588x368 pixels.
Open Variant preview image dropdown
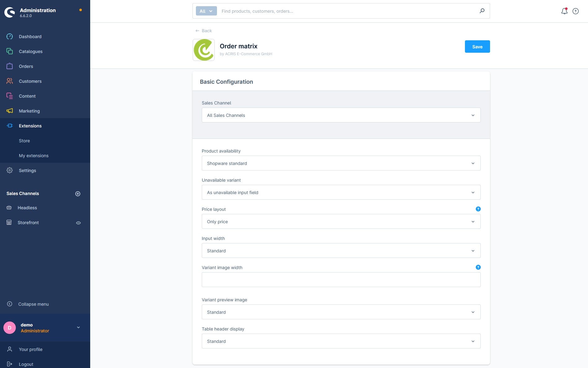click(x=341, y=312)
